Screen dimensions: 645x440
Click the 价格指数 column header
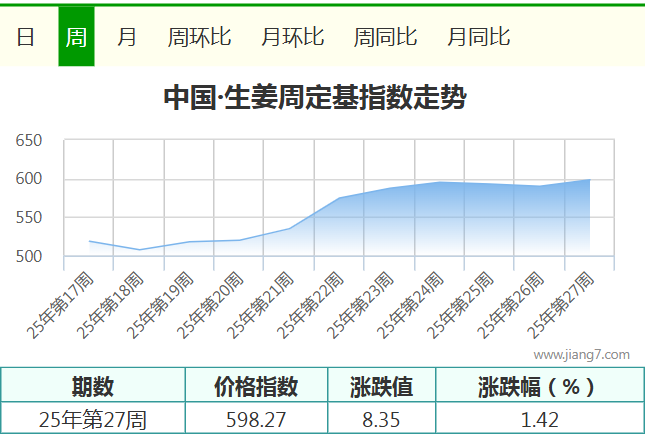pos(256,386)
